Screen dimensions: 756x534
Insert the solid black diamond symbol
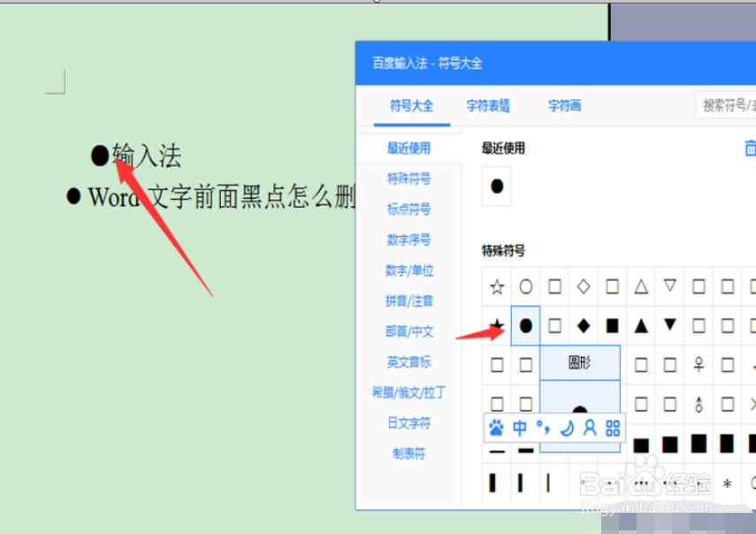(584, 325)
